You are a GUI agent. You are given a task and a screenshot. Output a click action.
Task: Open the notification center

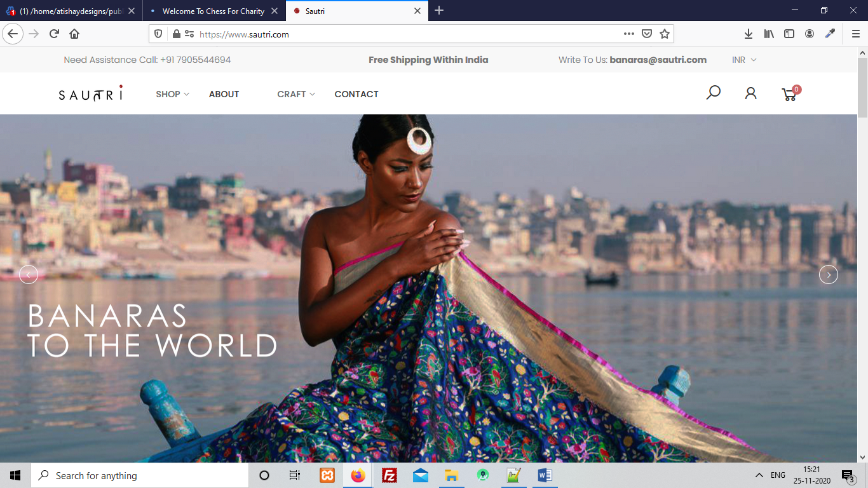(848, 476)
